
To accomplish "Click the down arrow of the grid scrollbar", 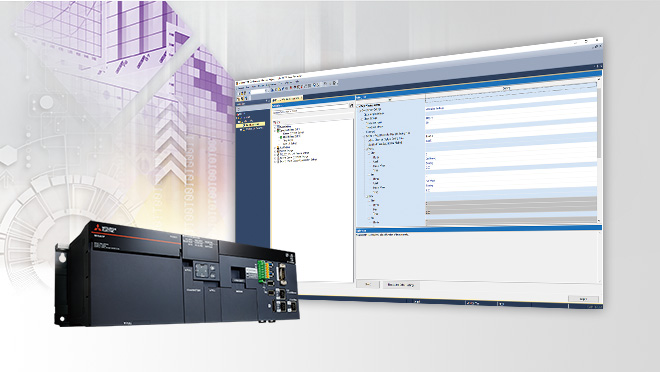I will pyautogui.click(x=599, y=220).
